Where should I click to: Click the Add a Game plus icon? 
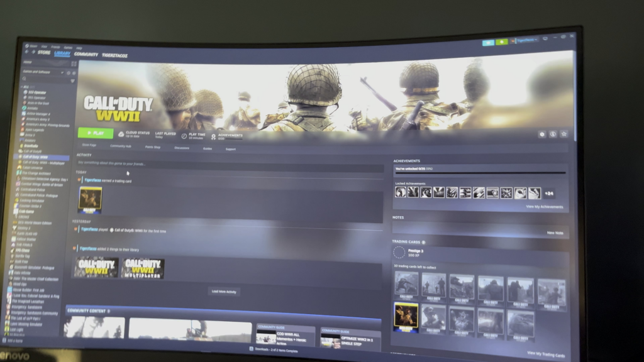click(x=4, y=340)
